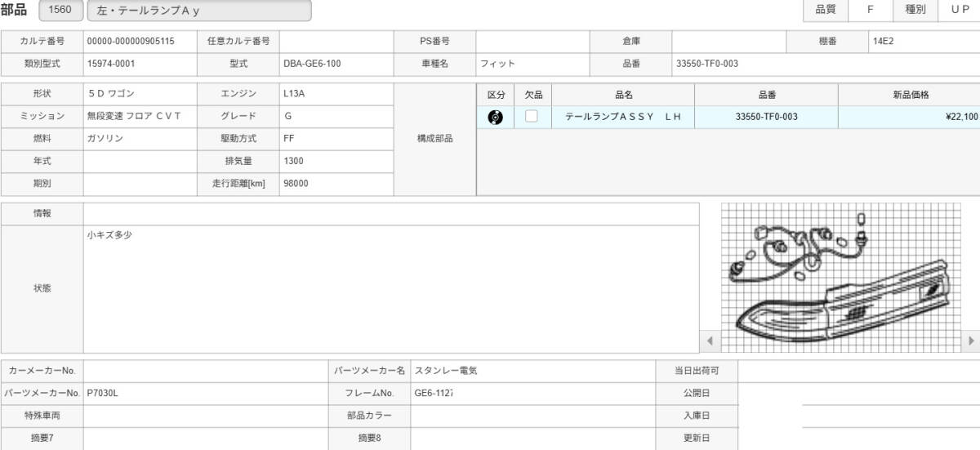980x450 pixels.
Task: Click the empty PS番号 field
Action: click(x=532, y=41)
